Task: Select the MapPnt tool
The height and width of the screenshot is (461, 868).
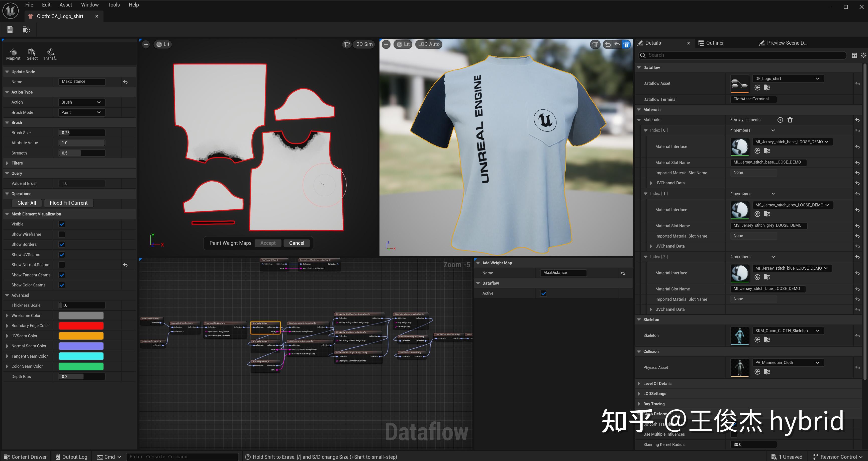Action: pyautogui.click(x=13, y=54)
